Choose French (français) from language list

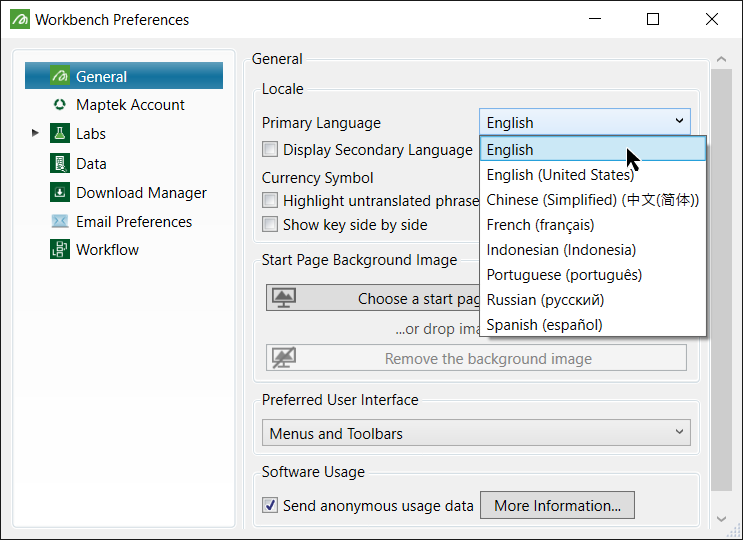[x=540, y=225]
